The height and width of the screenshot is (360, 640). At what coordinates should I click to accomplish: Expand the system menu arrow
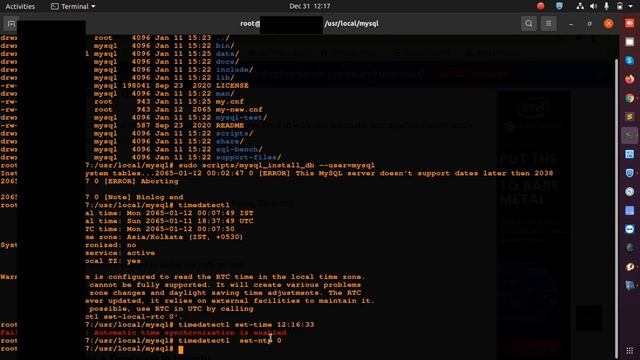pyautogui.click(x=631, y=6)
